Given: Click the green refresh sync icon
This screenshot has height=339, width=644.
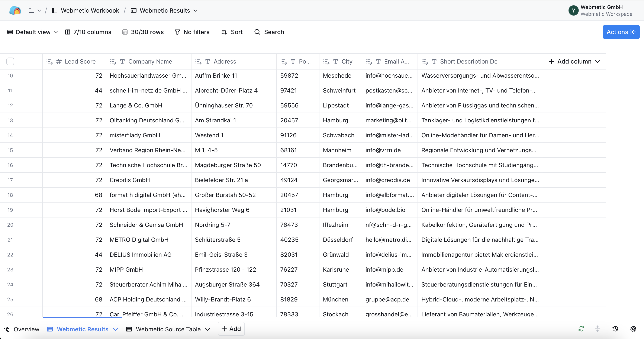Looking at the screenshot, I should (x=581, y=329).
